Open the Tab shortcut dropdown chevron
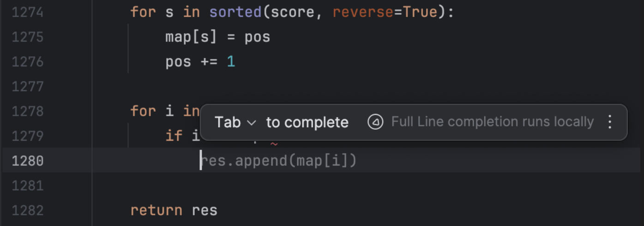 pos(252,123)
